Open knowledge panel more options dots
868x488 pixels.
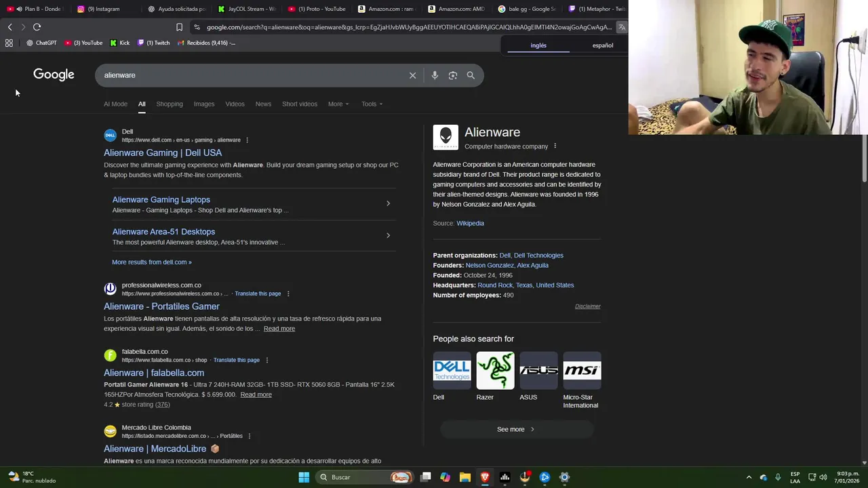point(555,146)
